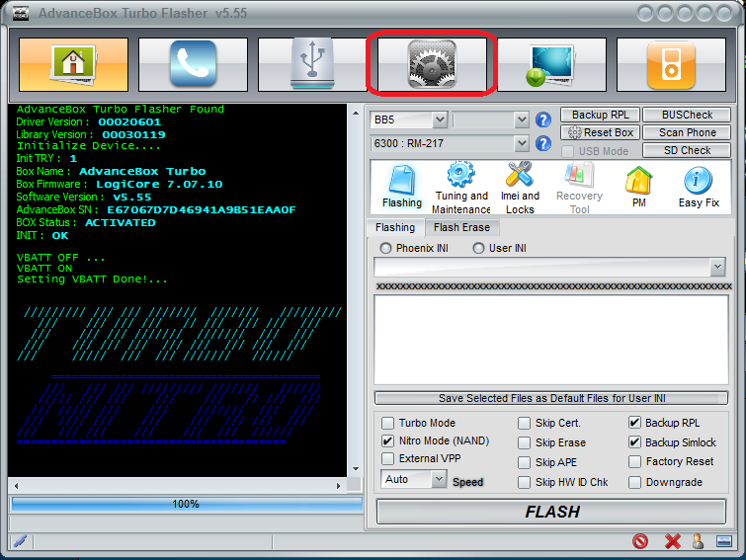746x560 pixels.
Task: Open the phone handset toolbar icon
Action: tap(193, 64)
